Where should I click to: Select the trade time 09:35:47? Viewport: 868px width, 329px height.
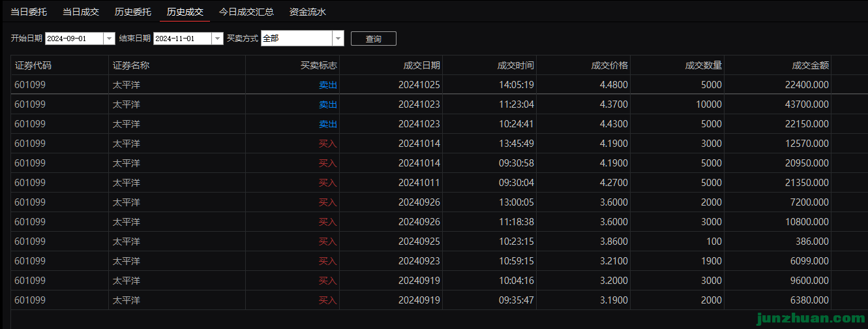click(x=516, y=300)
